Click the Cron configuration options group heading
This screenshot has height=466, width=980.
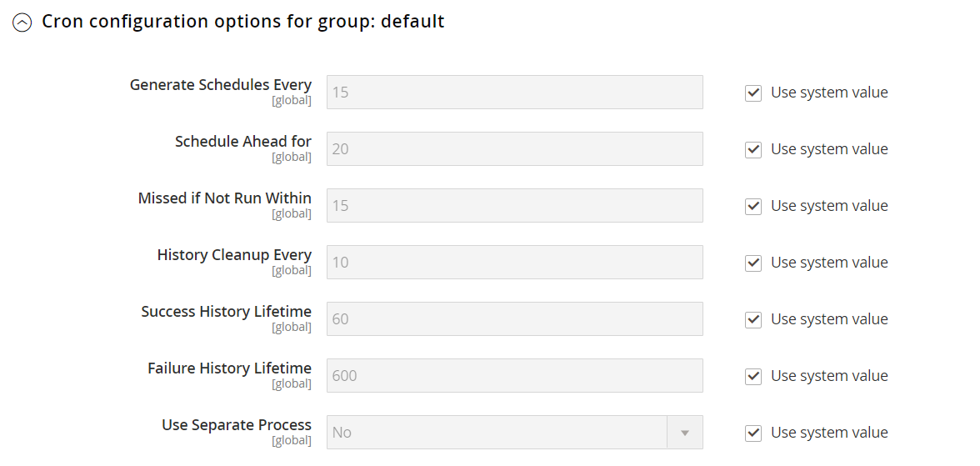click(242, 22)
